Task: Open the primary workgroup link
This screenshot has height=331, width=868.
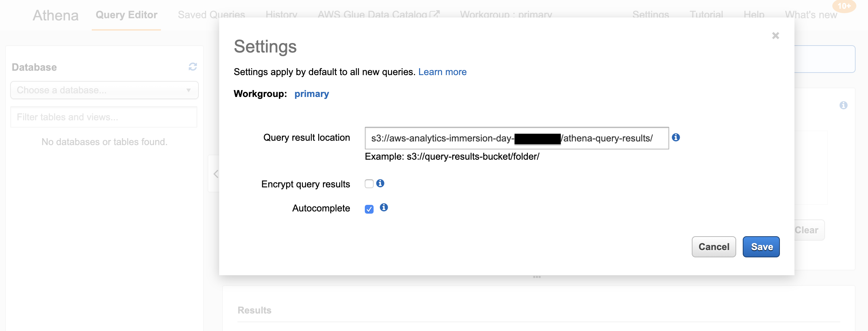Action: (312, 94)
